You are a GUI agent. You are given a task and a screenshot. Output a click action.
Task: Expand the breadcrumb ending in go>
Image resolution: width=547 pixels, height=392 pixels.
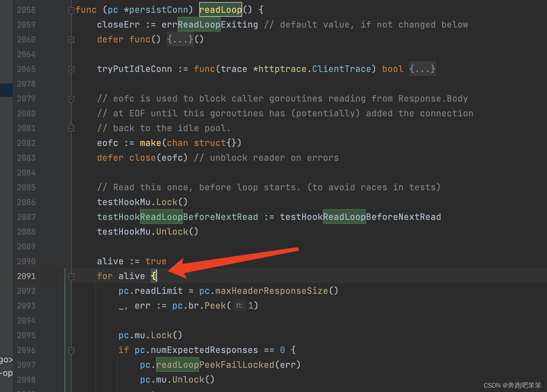click(x=6, y=359)
